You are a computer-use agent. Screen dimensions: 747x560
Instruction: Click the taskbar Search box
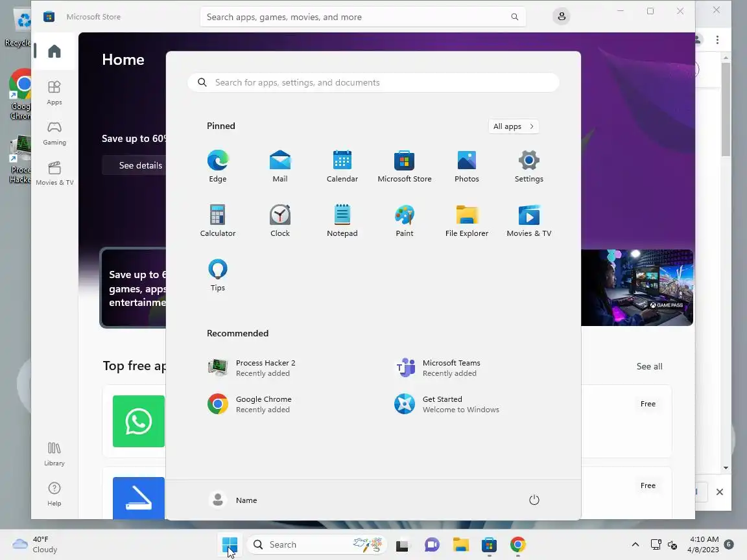pyautogui.click(x=316, y=544)
